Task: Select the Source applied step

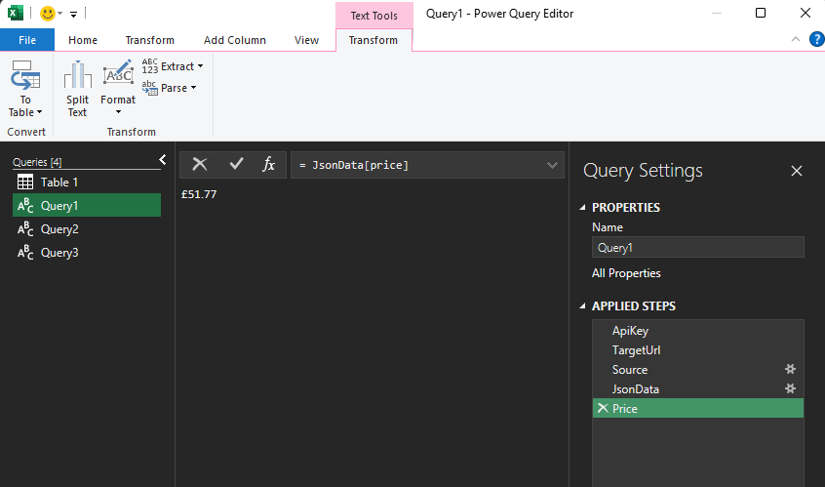Action: coord(698,370)
